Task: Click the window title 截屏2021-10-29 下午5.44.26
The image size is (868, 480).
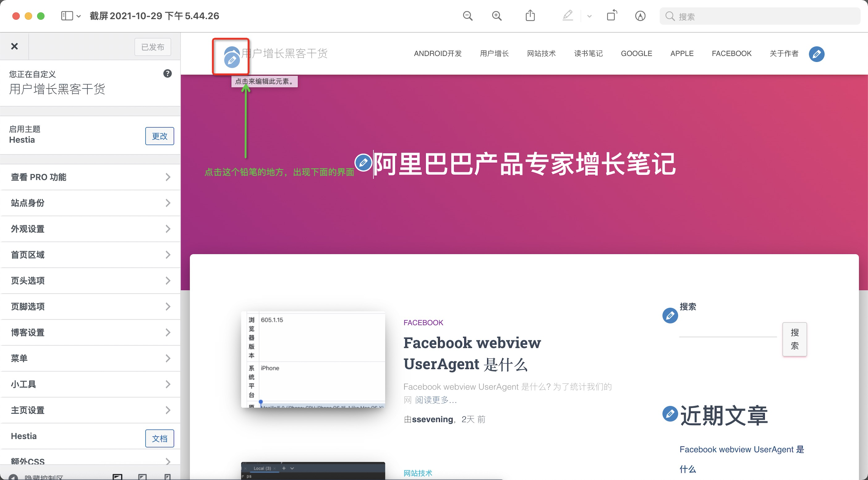Action: (x=154, y=16)
